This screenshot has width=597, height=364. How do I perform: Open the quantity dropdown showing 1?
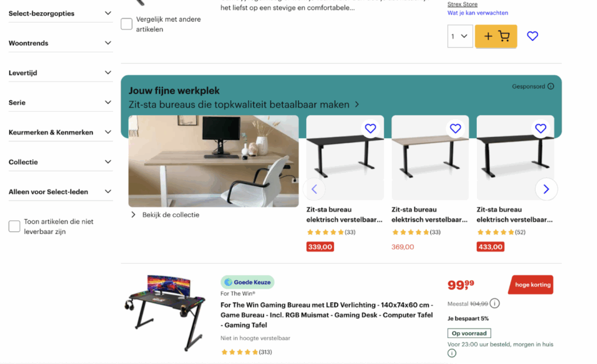pyautogui.click(x=460, y=36)
